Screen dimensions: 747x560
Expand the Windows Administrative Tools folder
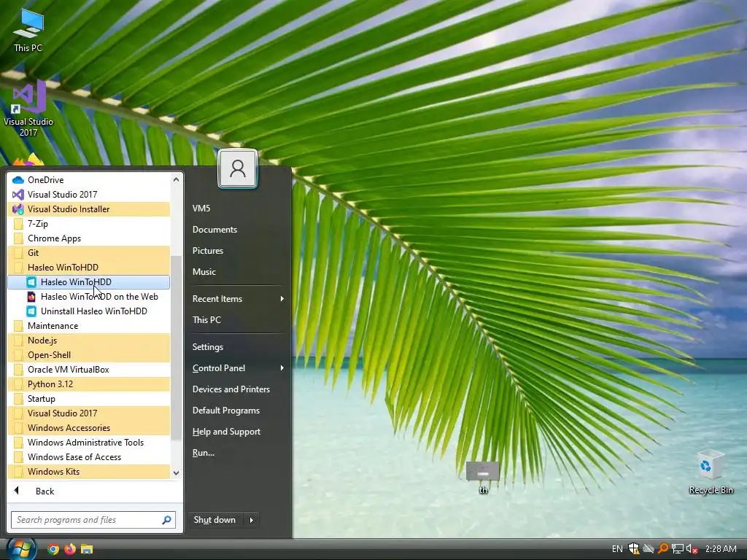point(88,443)
